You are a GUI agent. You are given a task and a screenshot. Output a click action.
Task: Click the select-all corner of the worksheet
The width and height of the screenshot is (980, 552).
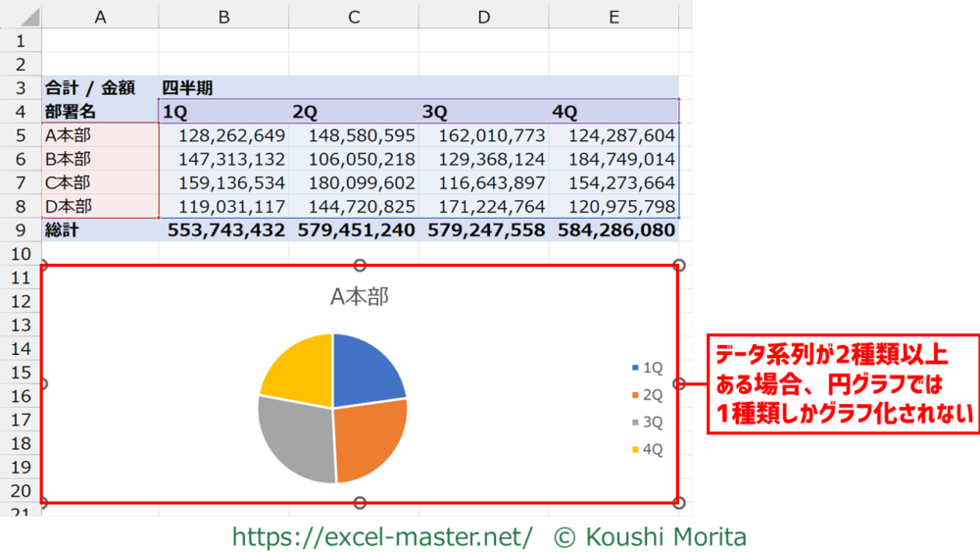(20, 16)
